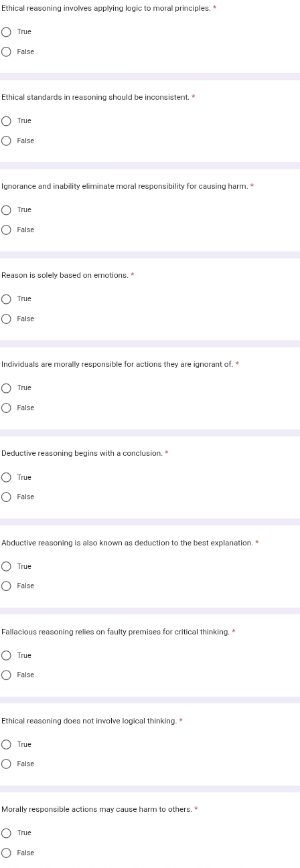300x868 pixels.
Task: Pick True for reason solely based on emotions
Action: 7,299
